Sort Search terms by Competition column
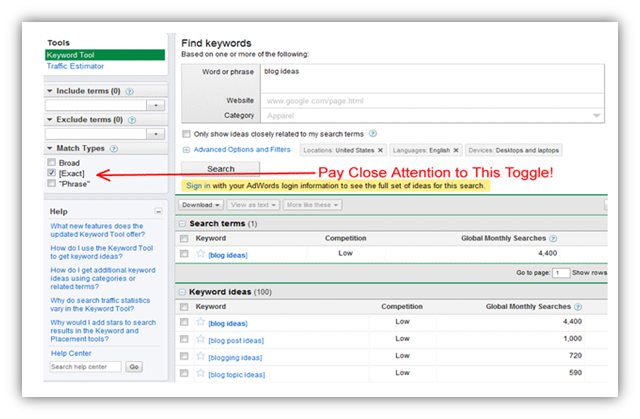640x419 pixels. pyautogui.click(x=345, y=238)
